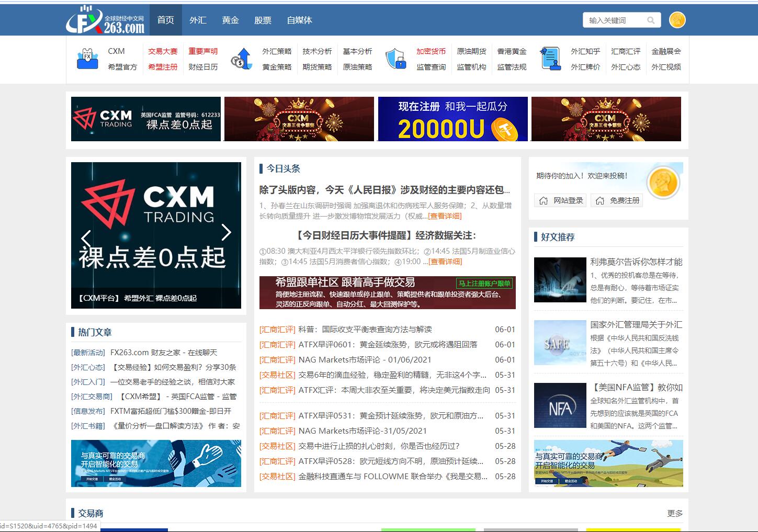Click the 20000U registration banner

(x=452, y=119)
